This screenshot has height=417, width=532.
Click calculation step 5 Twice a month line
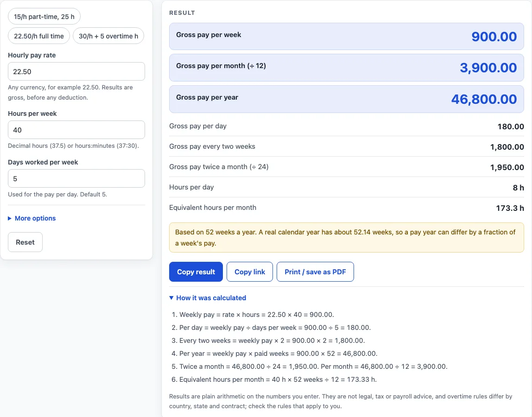313,366
